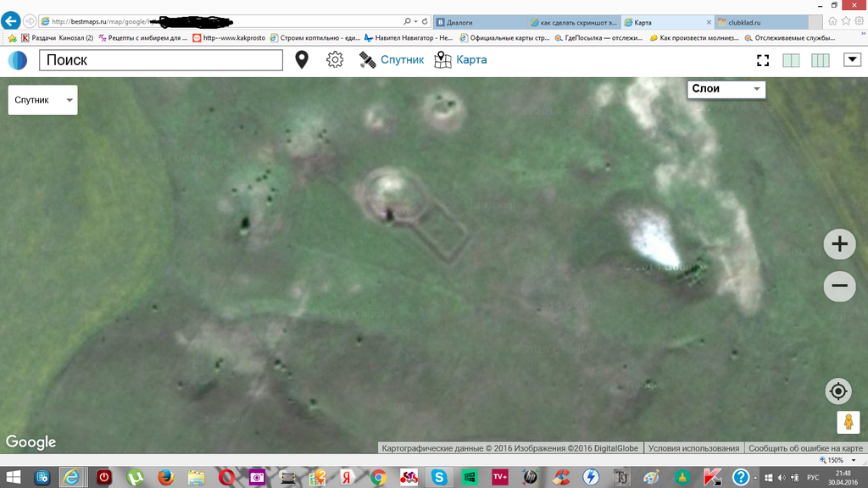Open Kaspersky from the taskbar
The height and width of the screenshot is (488, 868).
tap(712, 477)
